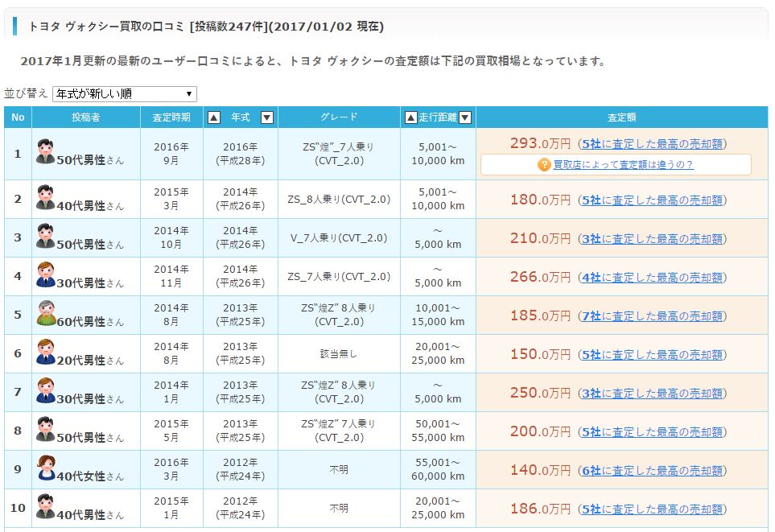Click the avatar icon in row 1

click(x=46, y=151)
